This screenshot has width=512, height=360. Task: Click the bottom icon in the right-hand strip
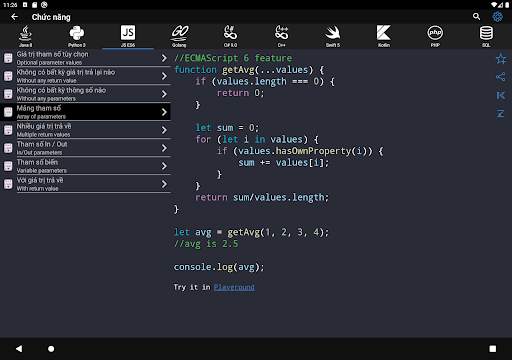pos(501,113)
